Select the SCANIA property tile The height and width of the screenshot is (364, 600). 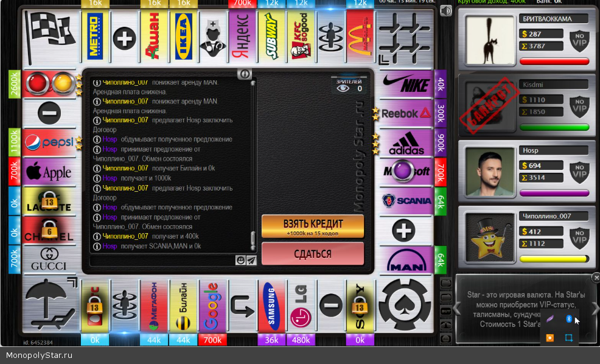[406, 201]
